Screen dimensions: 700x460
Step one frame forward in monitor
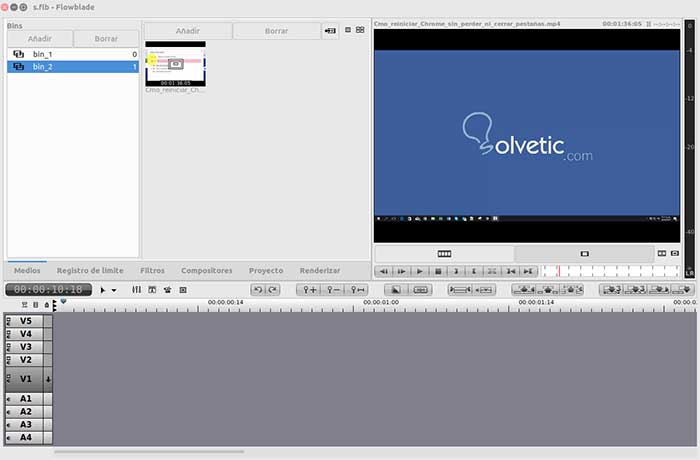tap(401, 271)
